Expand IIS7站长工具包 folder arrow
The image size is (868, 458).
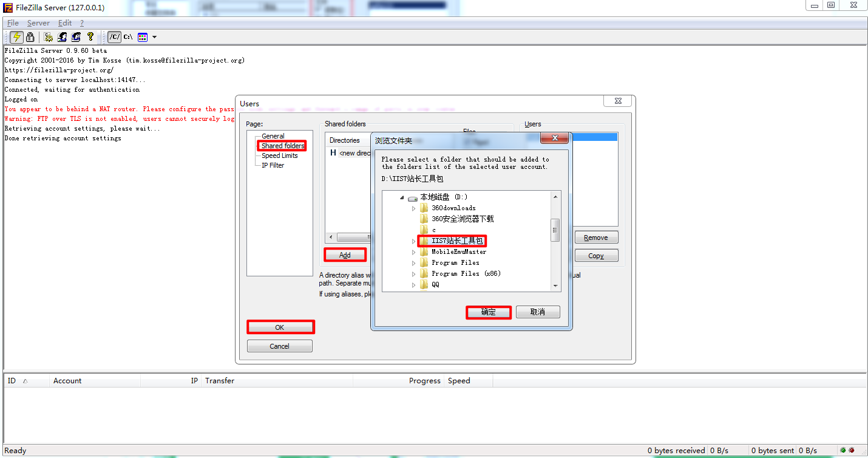coord(414,241)
